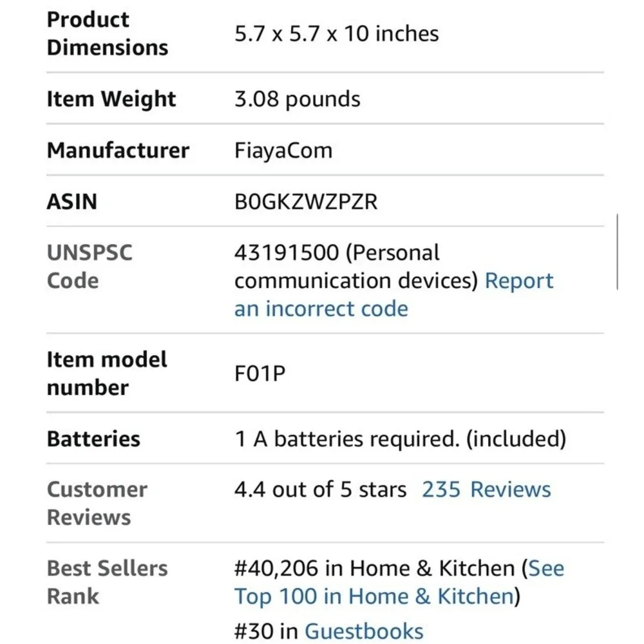Open the Report an incorrect code link
The height and width of the screenshot is (644, 644).
(x=321, y=308)
